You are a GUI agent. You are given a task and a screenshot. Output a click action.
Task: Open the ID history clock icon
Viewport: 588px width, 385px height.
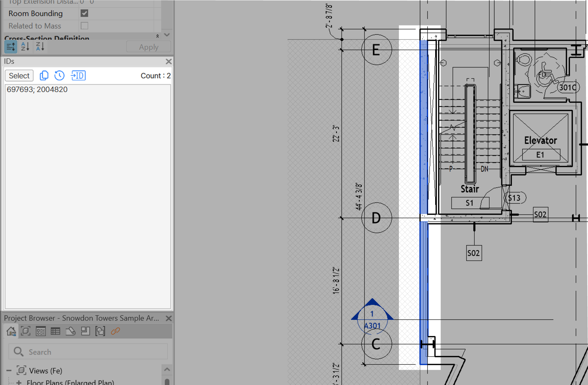click(x=59, y=76)
